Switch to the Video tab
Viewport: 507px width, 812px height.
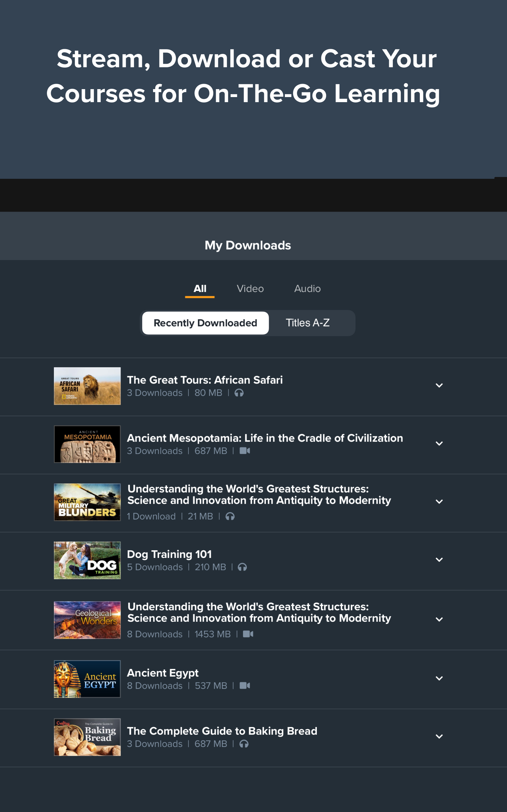pyautogui.click(x=250, y=289)
